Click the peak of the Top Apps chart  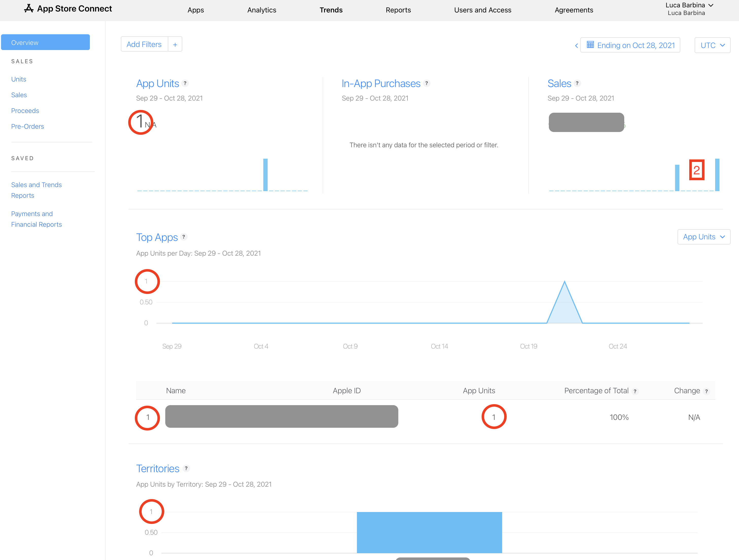(x=565, y=282)
